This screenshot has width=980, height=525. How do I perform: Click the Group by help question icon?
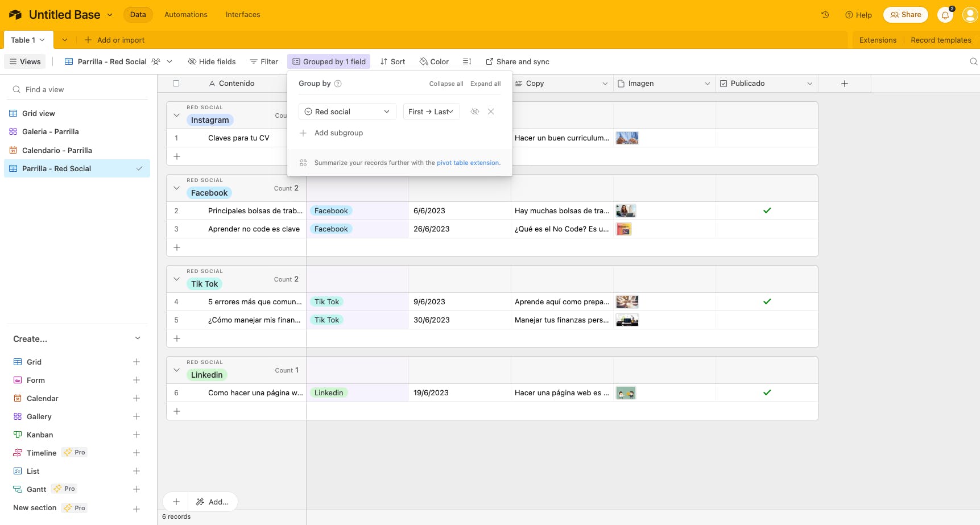[338, 84]
